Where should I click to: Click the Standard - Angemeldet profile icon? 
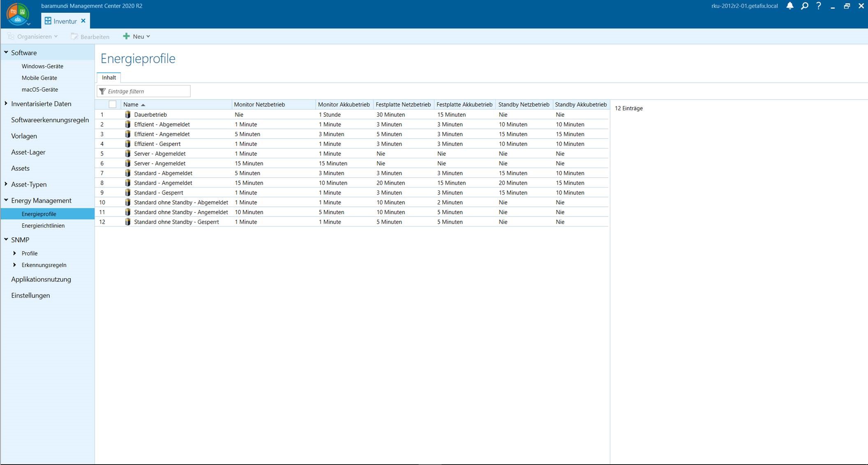click(127, 183)
